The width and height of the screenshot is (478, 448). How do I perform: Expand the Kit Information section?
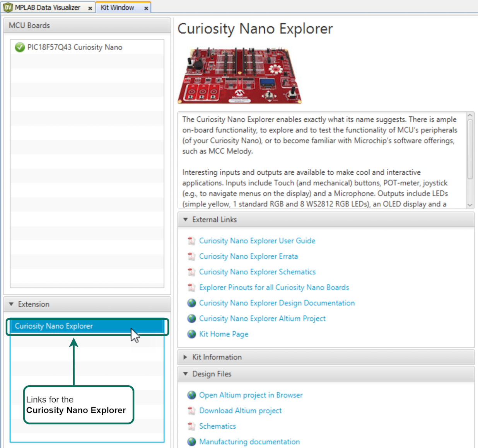186,357
